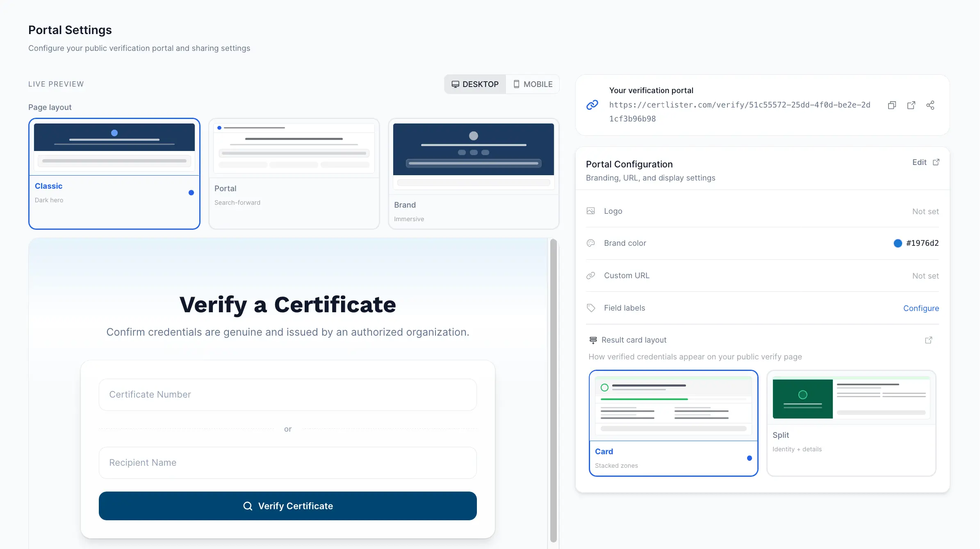Select the Portal search-forward layout

(x=294, y=173)
